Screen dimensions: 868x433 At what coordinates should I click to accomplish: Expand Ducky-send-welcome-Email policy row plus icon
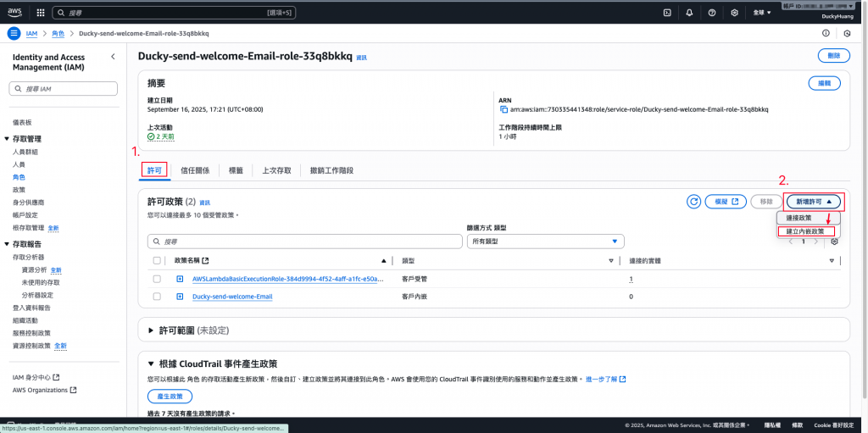[x=180, y=297]
